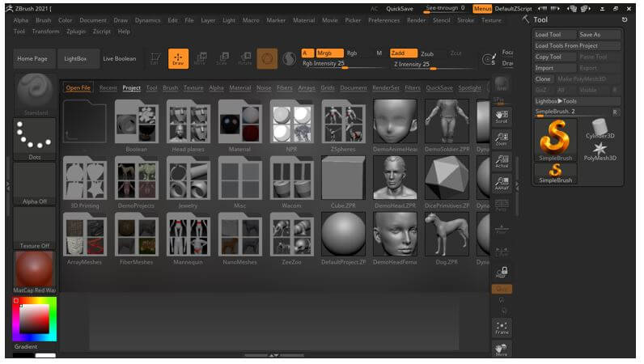Expand Lightbox Tools in Tool palette
Viewport: 644px width, 364px height.
coord(577,101)
